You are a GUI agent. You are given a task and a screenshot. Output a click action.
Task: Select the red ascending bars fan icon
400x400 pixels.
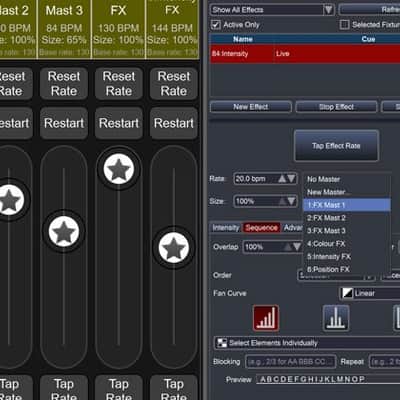pos(266,318)
